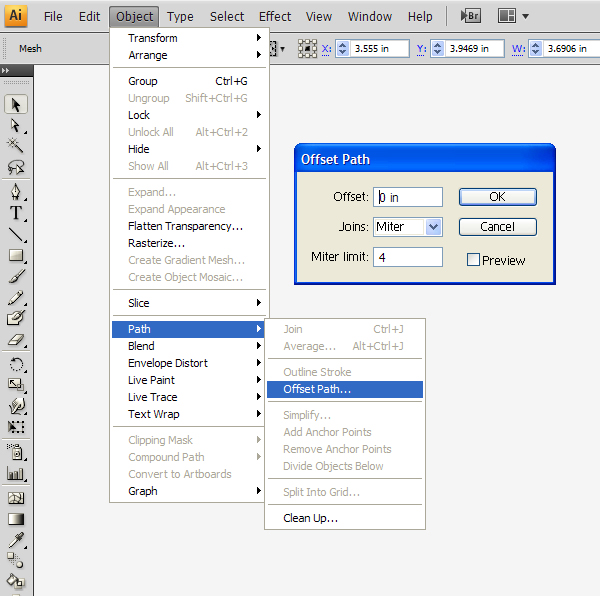Select the Magic Wand tool
This screenshot has height=596, width=600.
[x=16, y=145]
